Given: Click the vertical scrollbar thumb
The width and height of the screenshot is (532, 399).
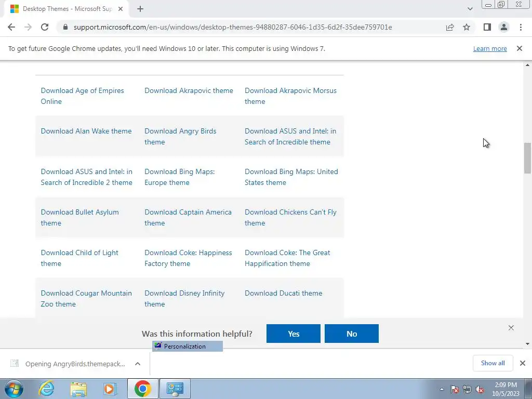Looking at the screenshot, I should (x=527, y=158).
